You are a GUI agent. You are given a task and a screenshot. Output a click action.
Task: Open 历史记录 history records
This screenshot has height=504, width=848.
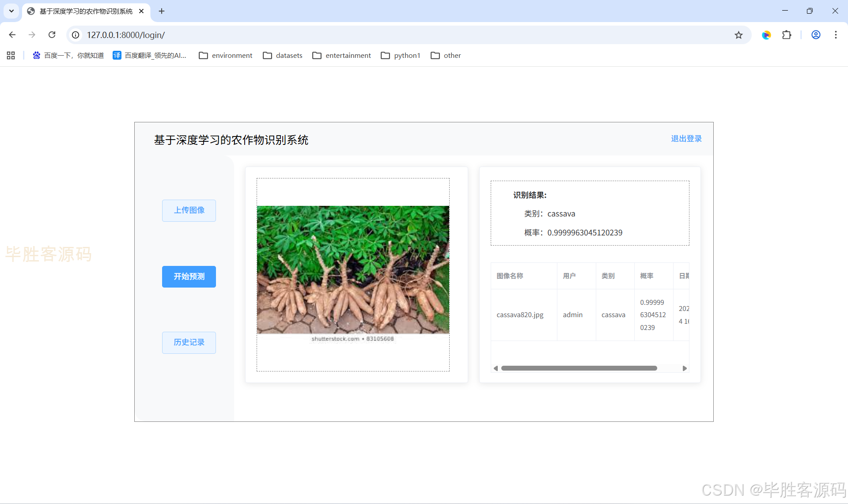coord(189,342)
